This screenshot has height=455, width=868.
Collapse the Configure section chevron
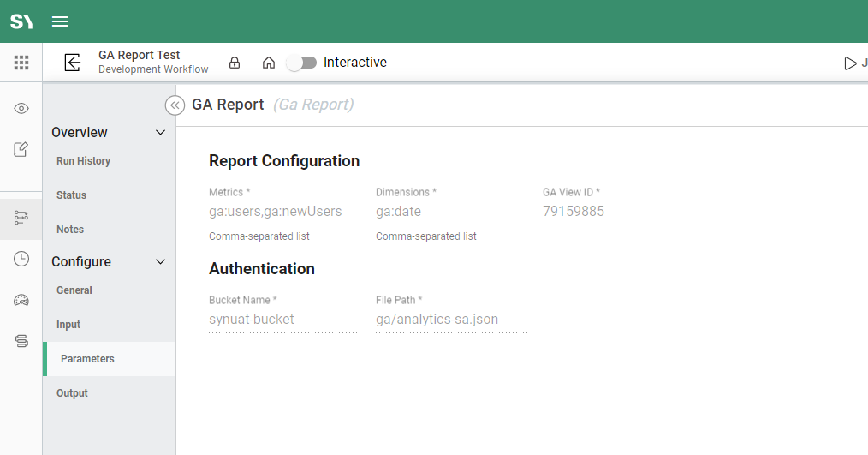[161, 261]
